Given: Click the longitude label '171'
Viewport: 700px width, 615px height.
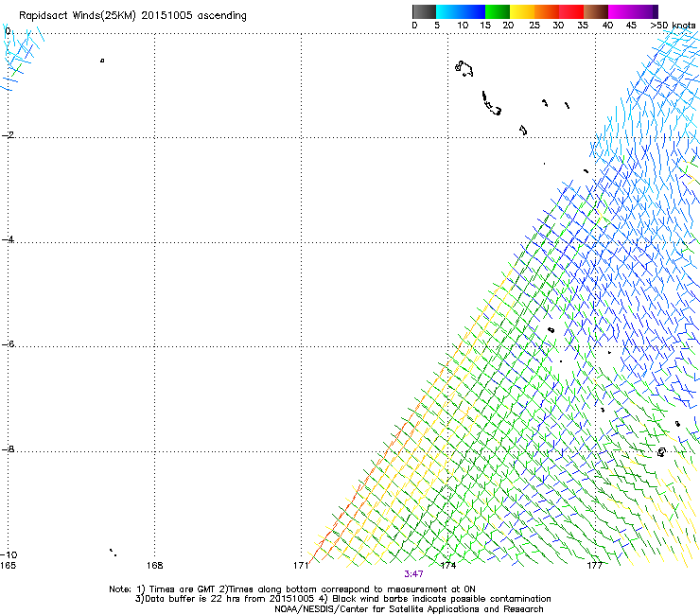Looking at the screenshot, I should click(301, 566).
